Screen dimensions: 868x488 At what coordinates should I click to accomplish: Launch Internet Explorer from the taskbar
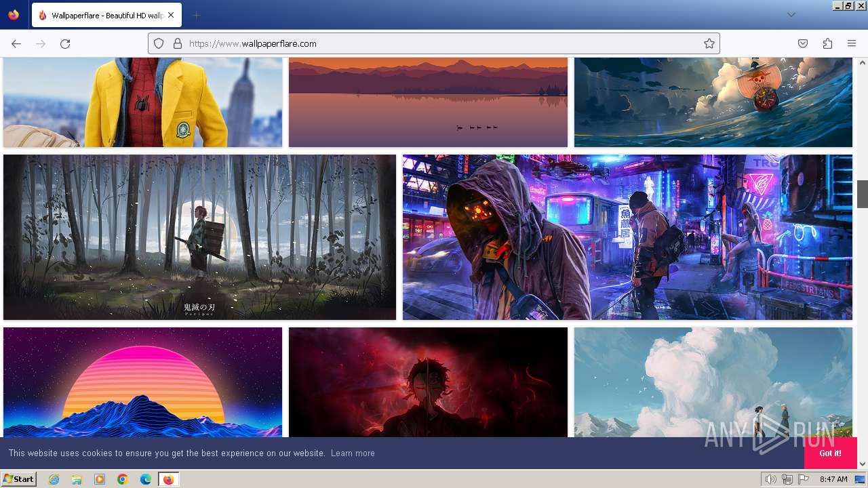54,479
